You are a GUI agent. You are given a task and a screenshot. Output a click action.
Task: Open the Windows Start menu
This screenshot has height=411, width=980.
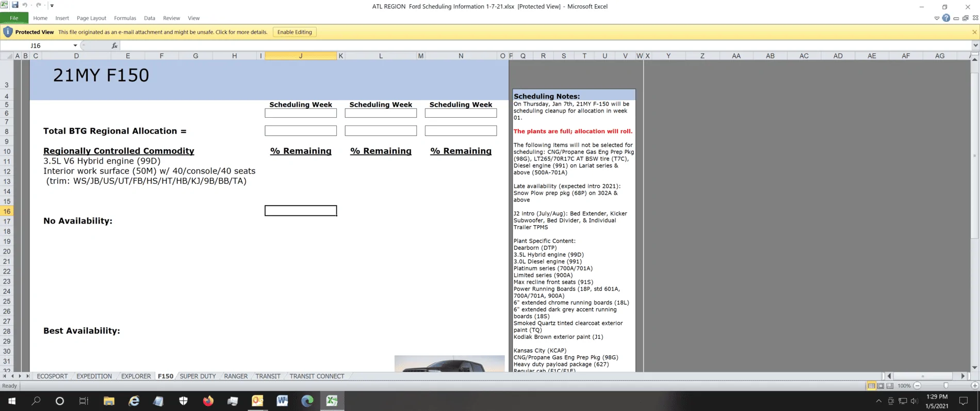(12, 401)
